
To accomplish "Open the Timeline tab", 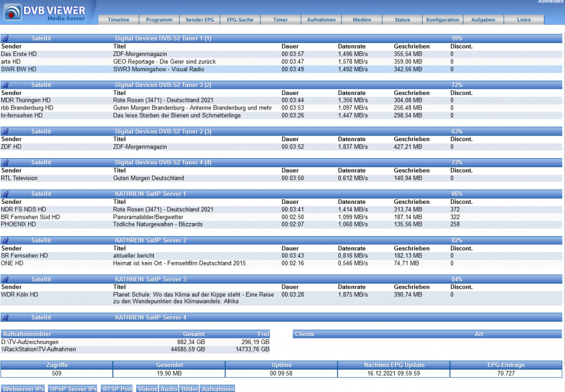I will (119, 20).
